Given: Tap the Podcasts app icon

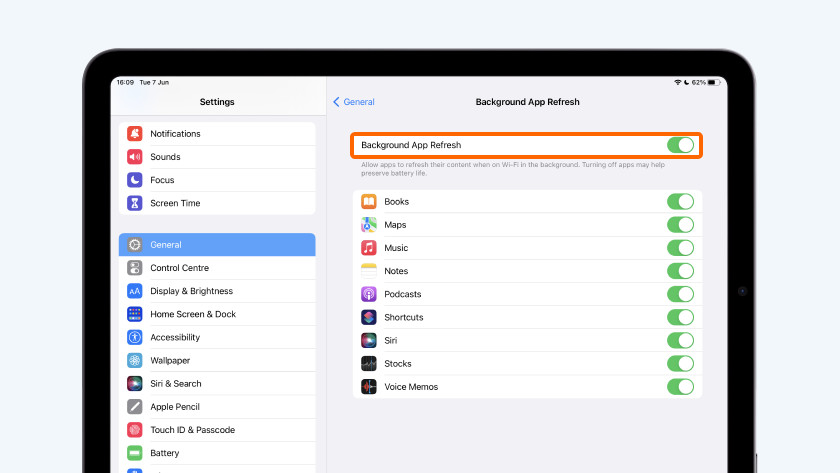Looking at the screenshot, I should click(x=368, y=294).
